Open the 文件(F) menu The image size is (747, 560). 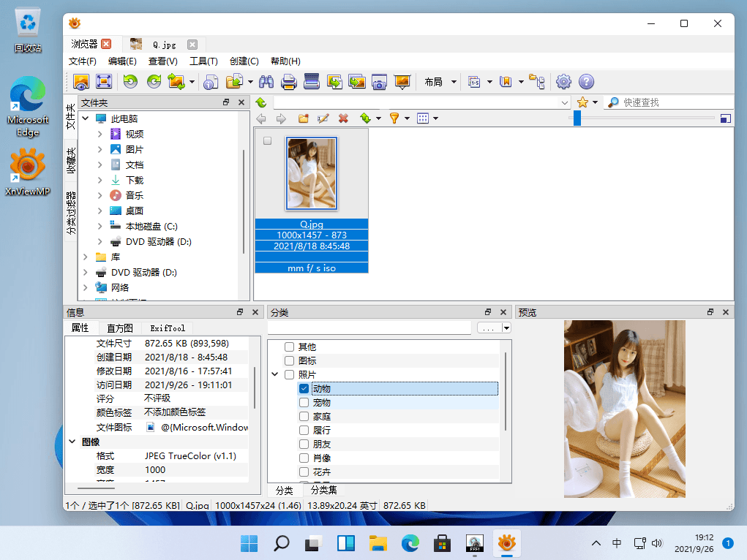click(83, 61)
